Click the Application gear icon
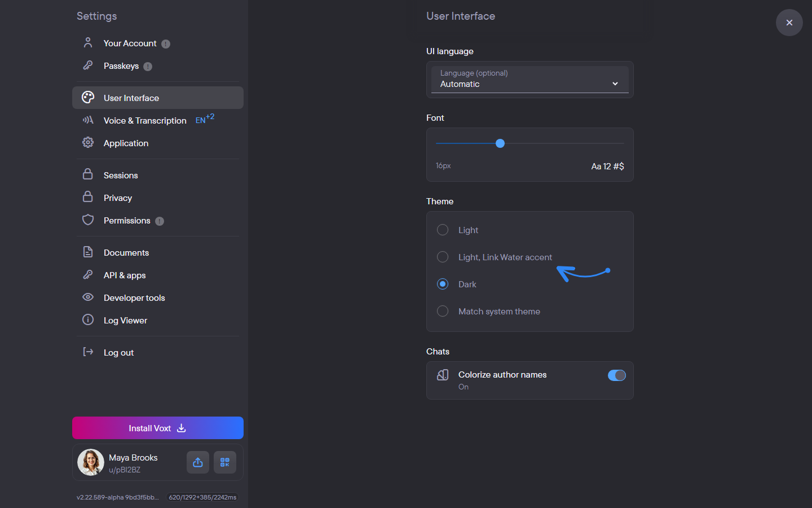812x508 pixels. 88,142
